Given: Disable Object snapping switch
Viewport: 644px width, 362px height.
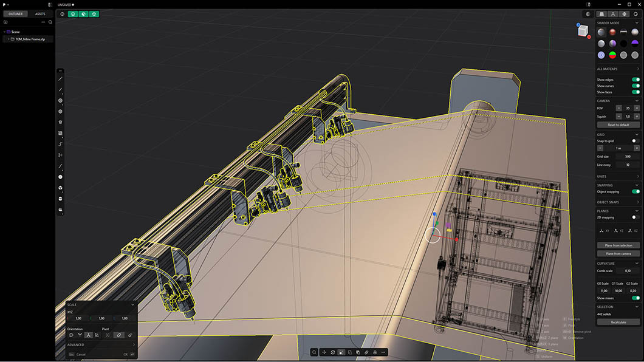Looking at the screenshot, I should pos(635,192).
